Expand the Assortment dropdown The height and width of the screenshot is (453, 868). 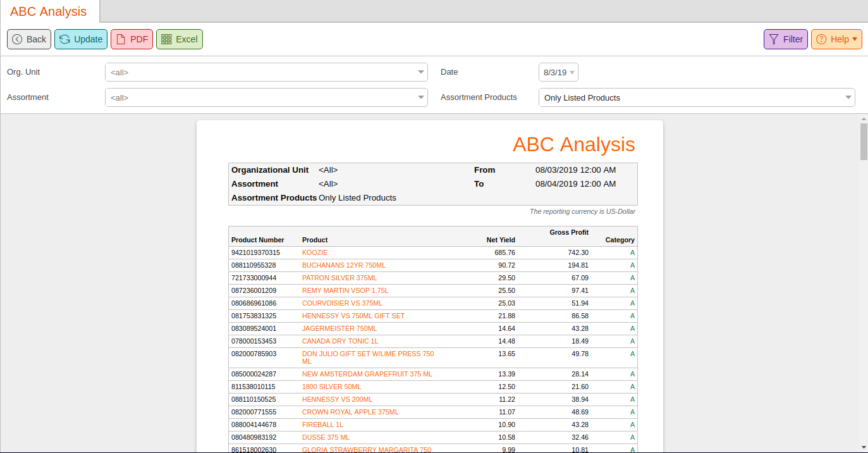click(422, 97)
